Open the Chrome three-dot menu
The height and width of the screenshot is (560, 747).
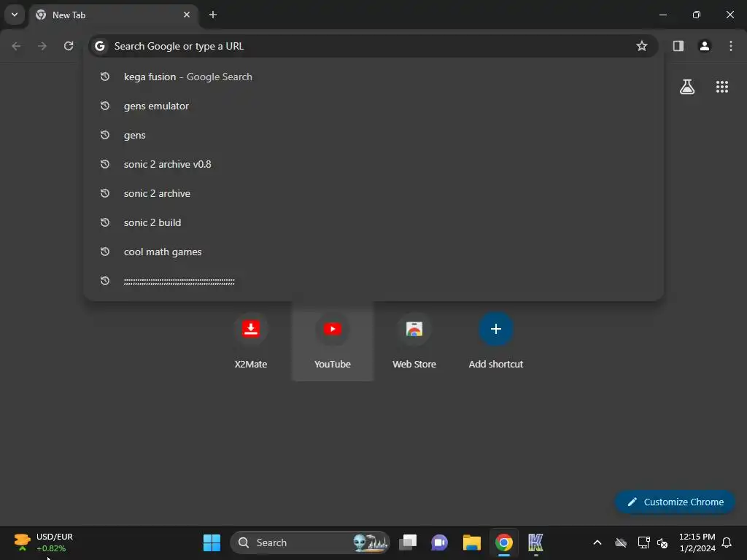[x=731, y=46]
